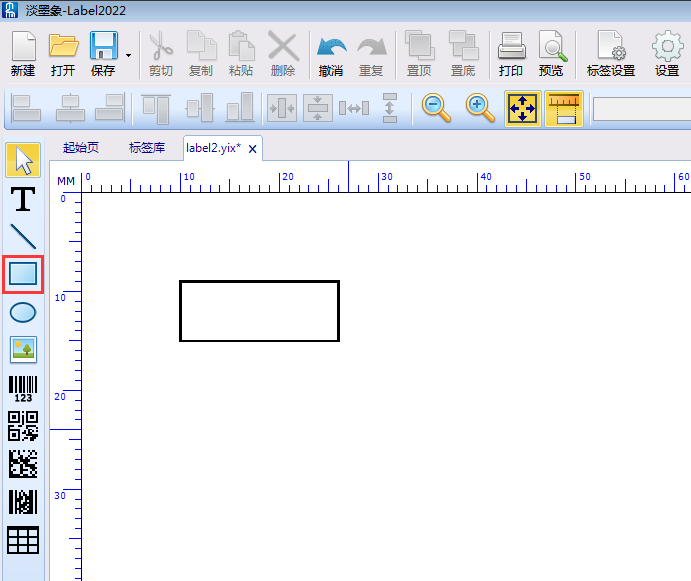This screenshot has height=581, width=691.
Task: Select the Table tool
Action: click(x=23, y=540)
